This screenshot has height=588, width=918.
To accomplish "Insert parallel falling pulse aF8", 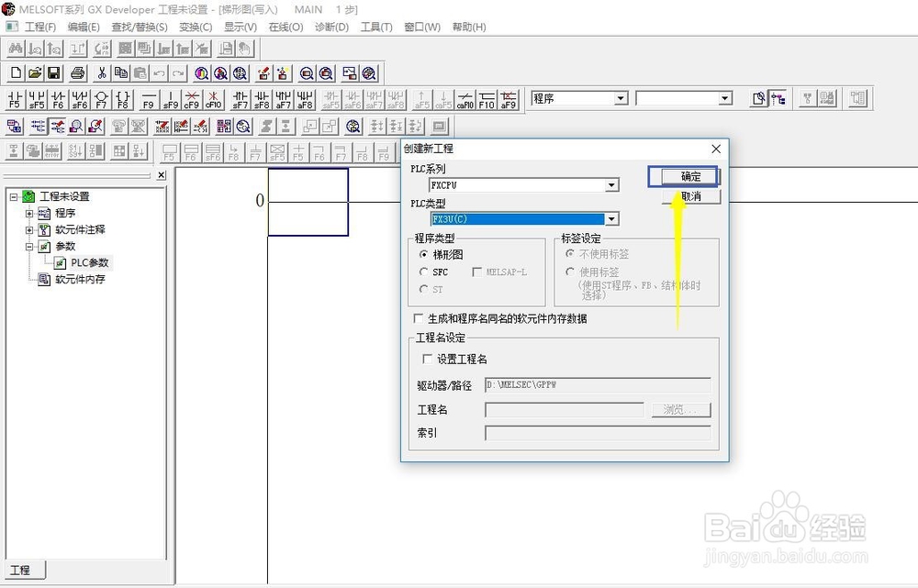I will click(305, 99).
